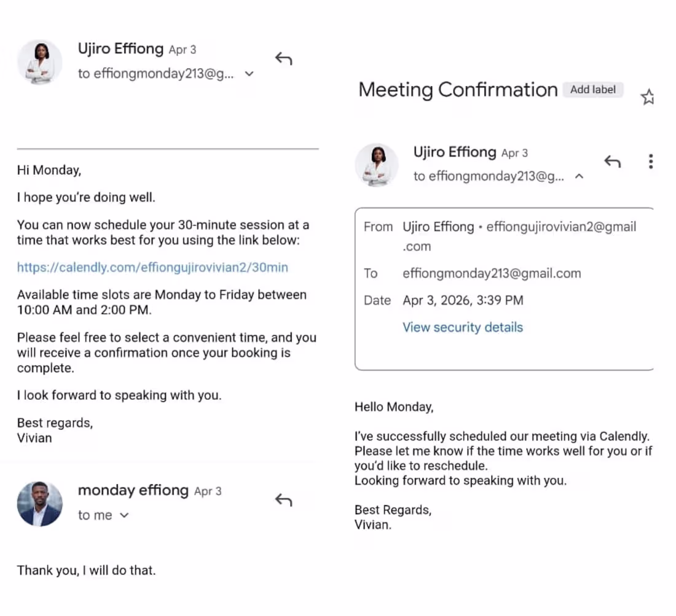Click sender email effiongujirovivian2@gmail address
This screenshot has width=676, height=616.
pyautogui.click(x=561, y=236)
